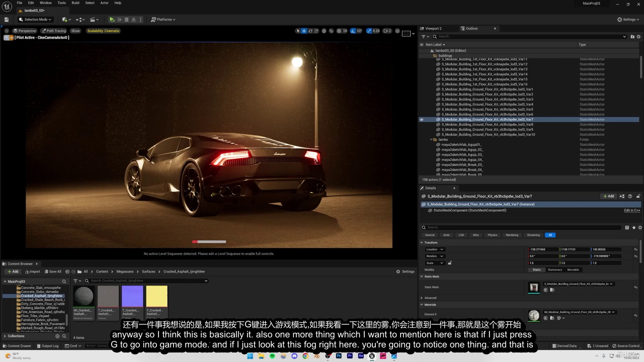Expand the Advanced section in Static Mesh
Image resolution: width=644 pixels, height=362 pixels.
tap(422, 298)
